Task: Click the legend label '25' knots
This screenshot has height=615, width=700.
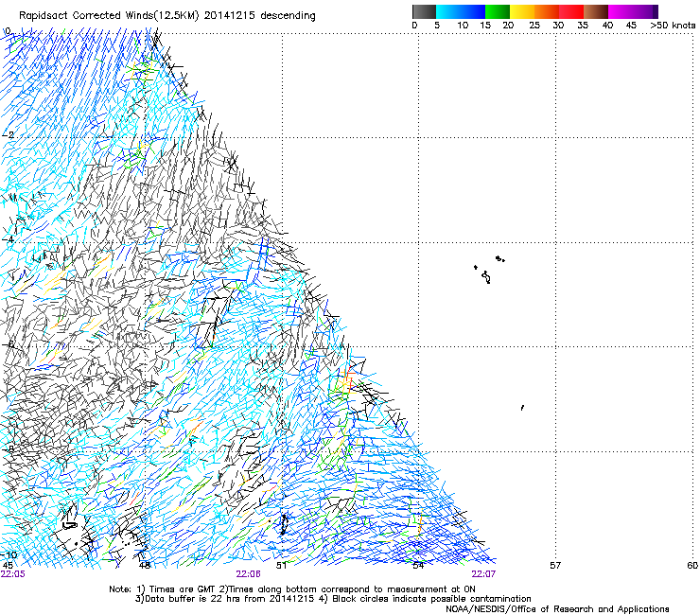Action: (534, 26)
